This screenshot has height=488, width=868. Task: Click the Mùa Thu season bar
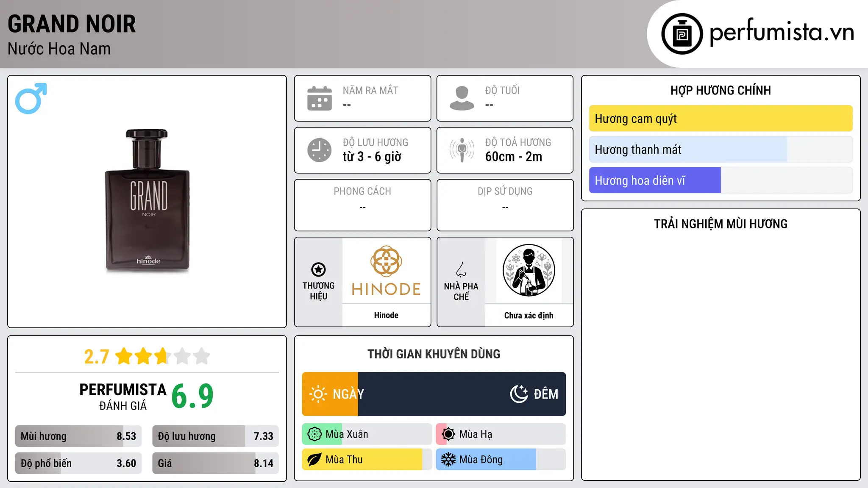pos(367,460)
